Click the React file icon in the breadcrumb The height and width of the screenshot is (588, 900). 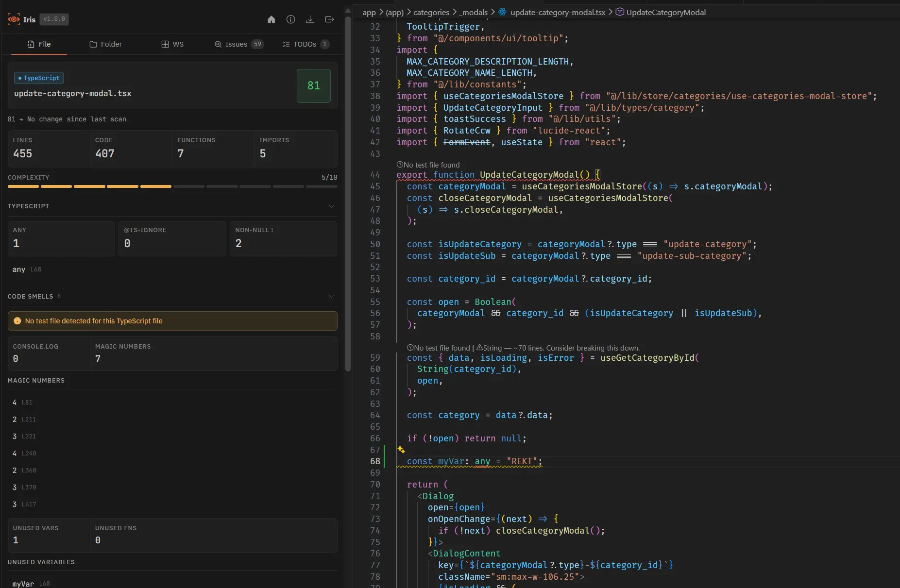pyautogui.click(x=503, y=12)
